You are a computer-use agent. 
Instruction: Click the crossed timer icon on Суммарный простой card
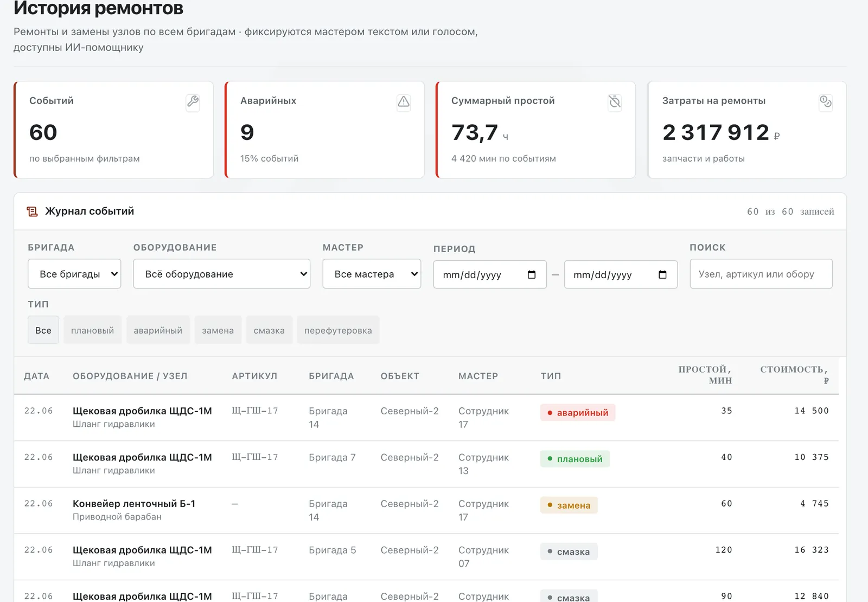coord(615,101)
